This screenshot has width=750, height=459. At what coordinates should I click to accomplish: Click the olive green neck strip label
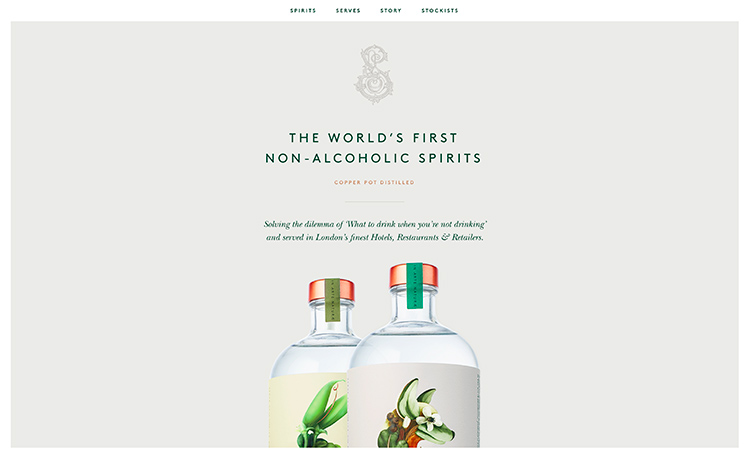pyautogui.click(x=332, y=300)
